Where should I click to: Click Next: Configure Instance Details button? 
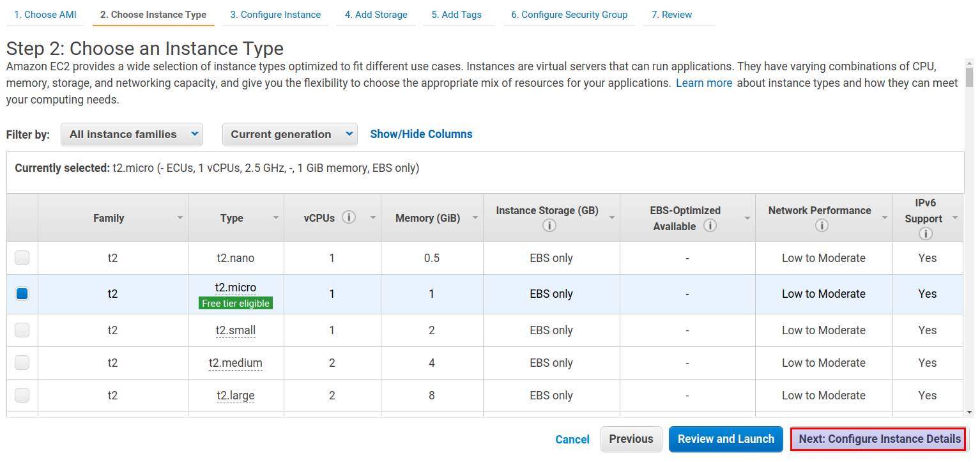(880, 439)
